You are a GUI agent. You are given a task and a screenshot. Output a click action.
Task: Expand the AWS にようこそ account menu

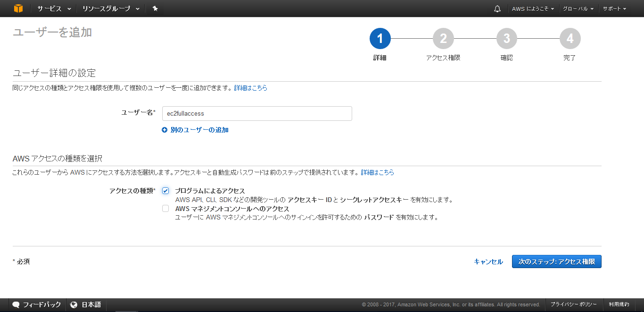tap(533, 8)
